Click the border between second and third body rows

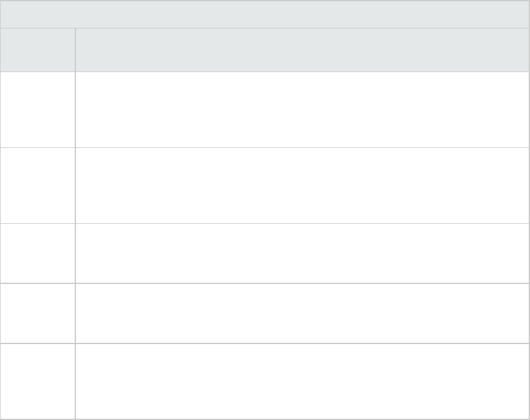265,223
